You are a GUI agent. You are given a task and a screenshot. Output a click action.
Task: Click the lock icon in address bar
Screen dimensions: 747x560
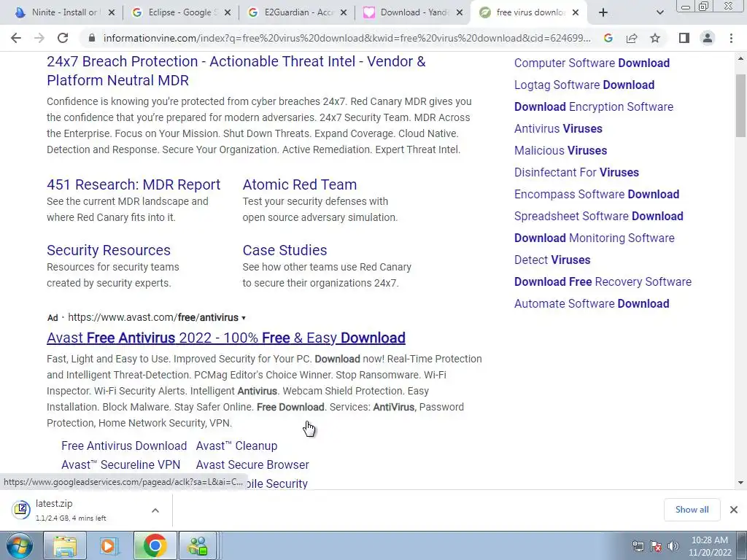92,38
